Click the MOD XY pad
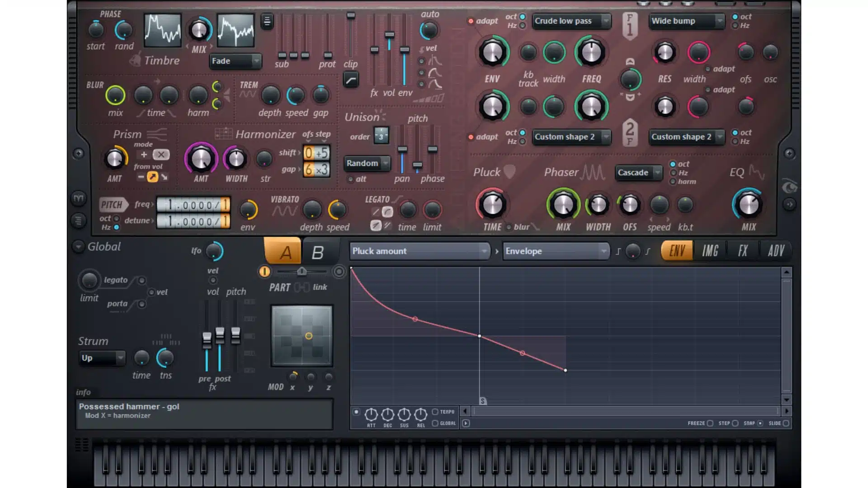This screenshot has height=488, width=868. (302, 336)
